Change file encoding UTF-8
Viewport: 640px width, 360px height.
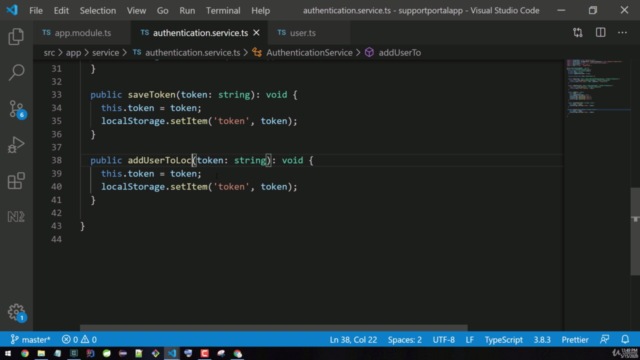[x=444, y=339]
